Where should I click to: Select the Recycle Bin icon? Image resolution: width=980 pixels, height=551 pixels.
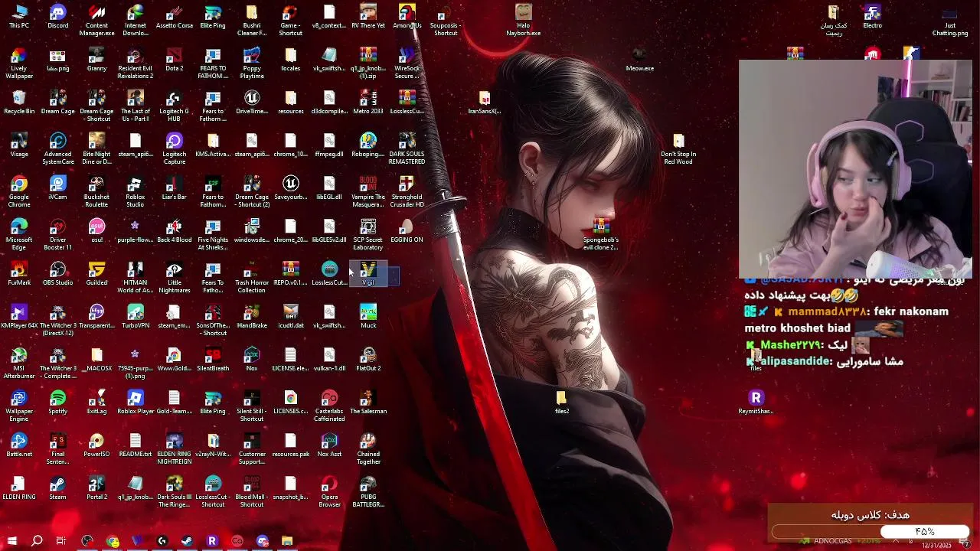19,103
